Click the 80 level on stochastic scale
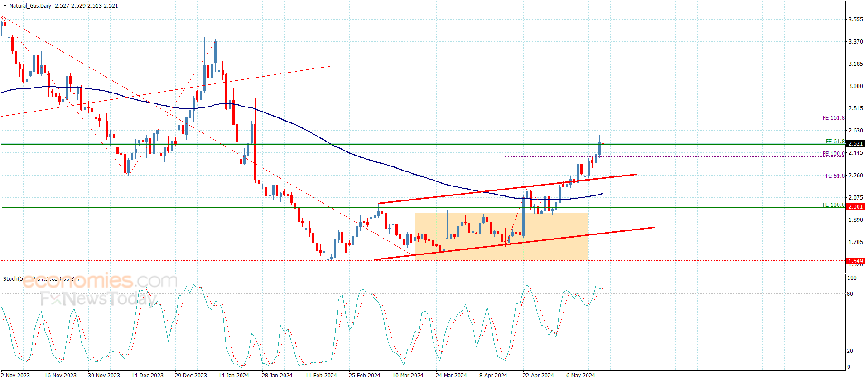 click(x=850, y=294)
